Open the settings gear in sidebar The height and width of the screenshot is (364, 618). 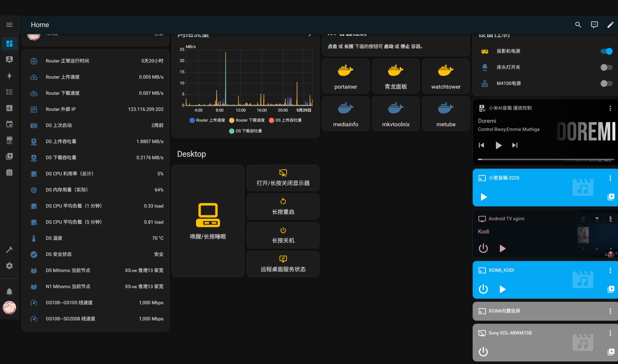9,266
